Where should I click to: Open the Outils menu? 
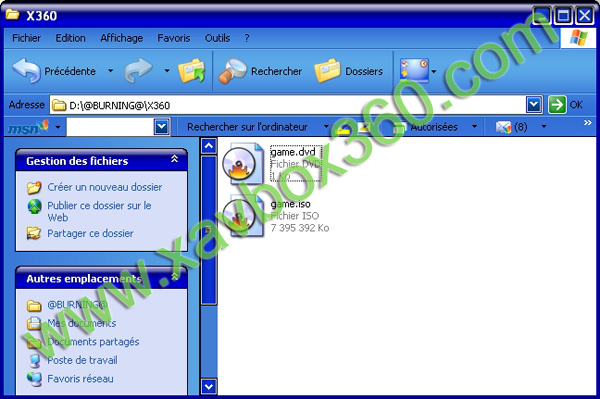tap(217, 38)
